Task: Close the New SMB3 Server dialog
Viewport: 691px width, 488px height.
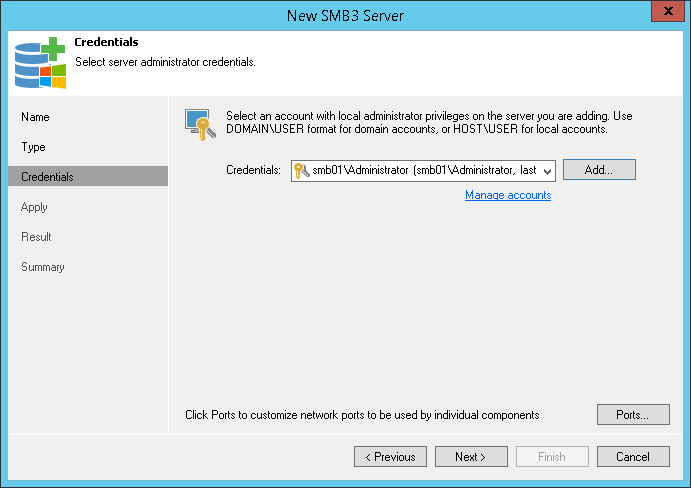Action: click(x=665, y=12)
